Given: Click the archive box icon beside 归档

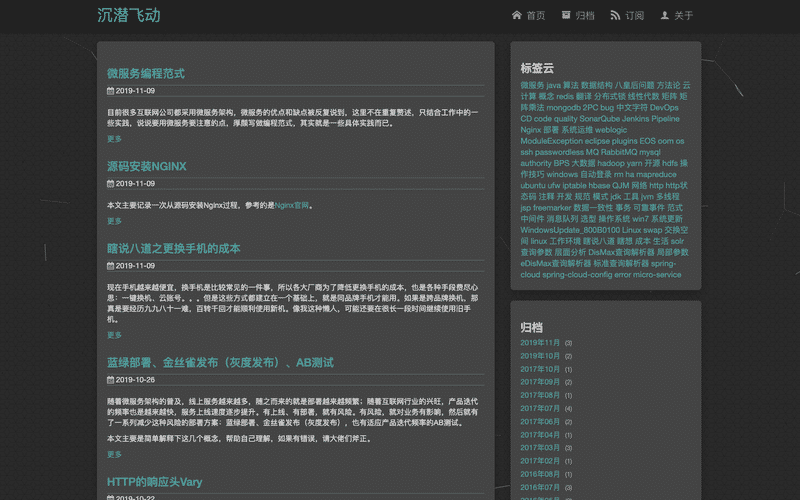Looking at the screenshot, I should [x=566, y=16].
